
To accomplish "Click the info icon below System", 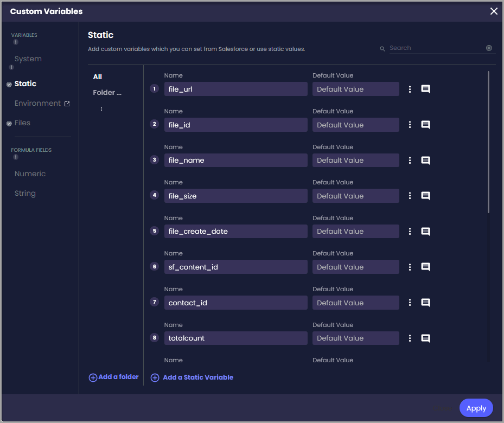I will (11, 67).
